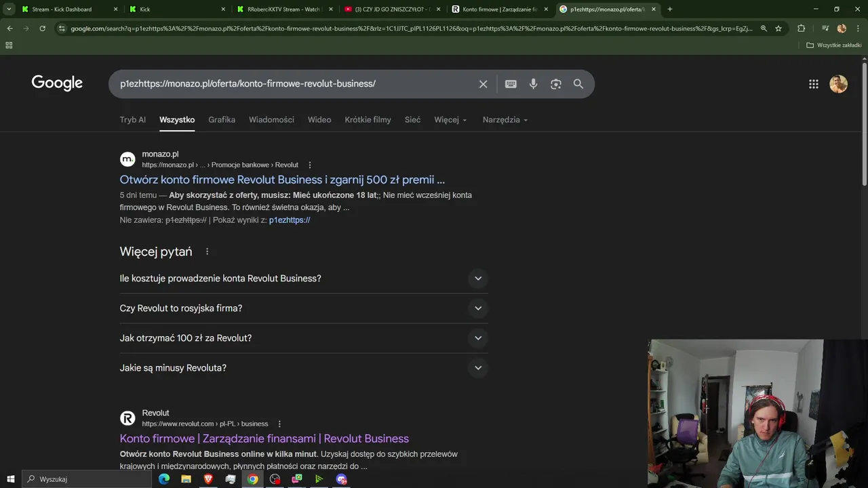
Task: Expand 'Jakie są minusy Revoluta?' question
Action: click(304, 368)
